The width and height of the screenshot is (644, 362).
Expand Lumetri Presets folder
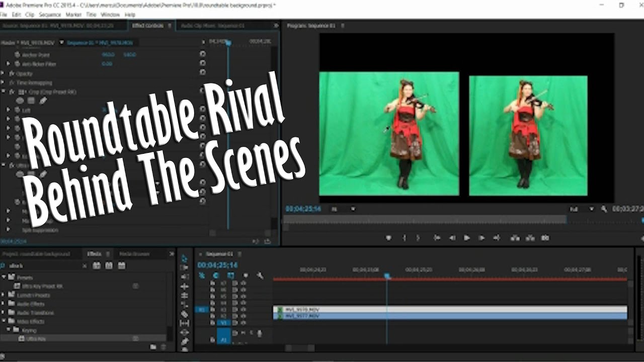(x=4, y=295)
